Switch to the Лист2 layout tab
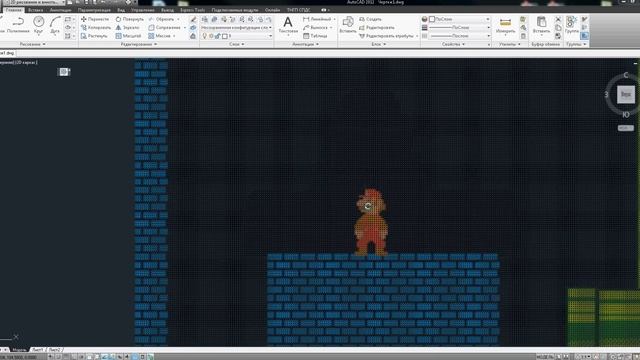The image size is (640, 360). click(55, 350)
